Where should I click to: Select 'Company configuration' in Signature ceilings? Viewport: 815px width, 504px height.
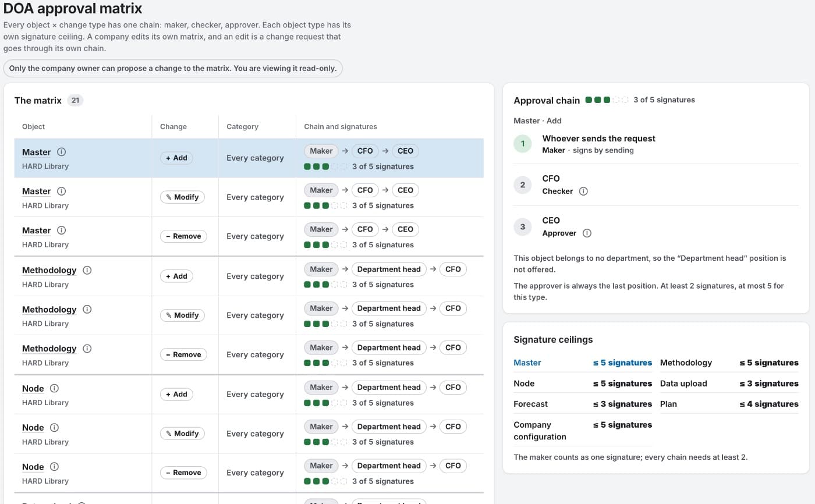[540, 431]
